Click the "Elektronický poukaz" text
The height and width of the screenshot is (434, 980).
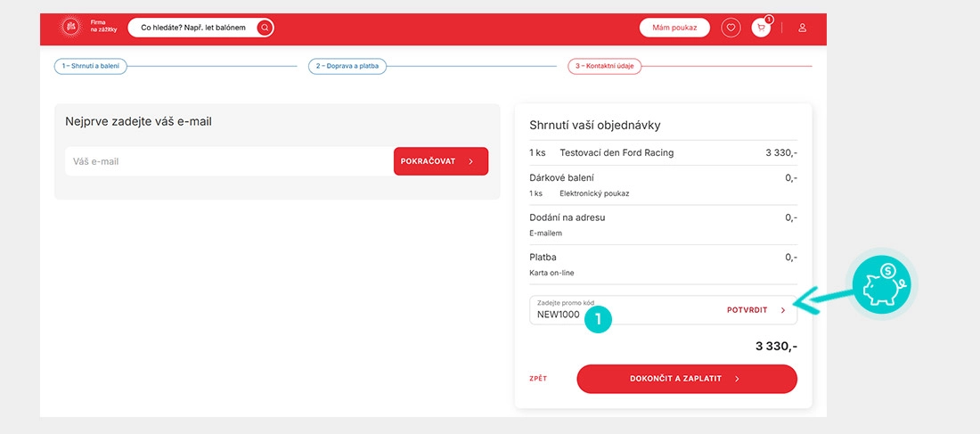pyautogui.click(x=594, y=194)
